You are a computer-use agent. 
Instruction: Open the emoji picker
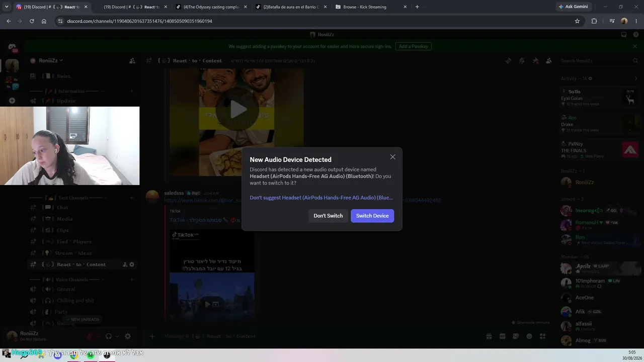(x=529, y=336)
